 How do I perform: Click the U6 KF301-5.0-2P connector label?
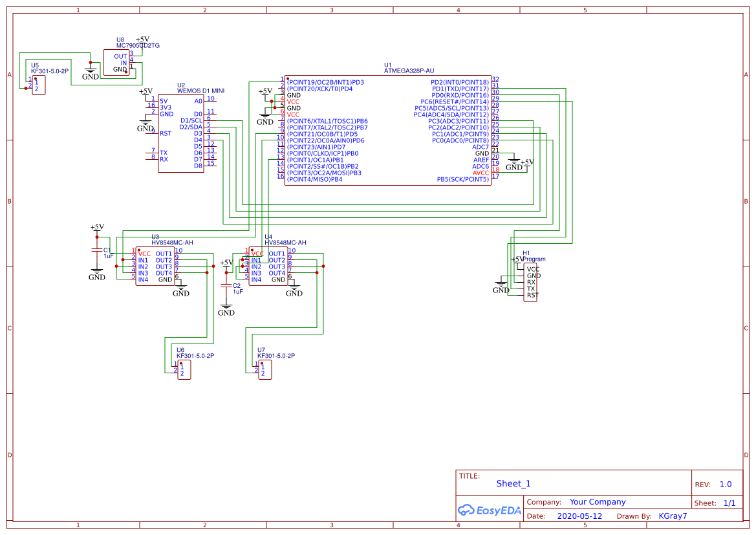tap(195, 356)
